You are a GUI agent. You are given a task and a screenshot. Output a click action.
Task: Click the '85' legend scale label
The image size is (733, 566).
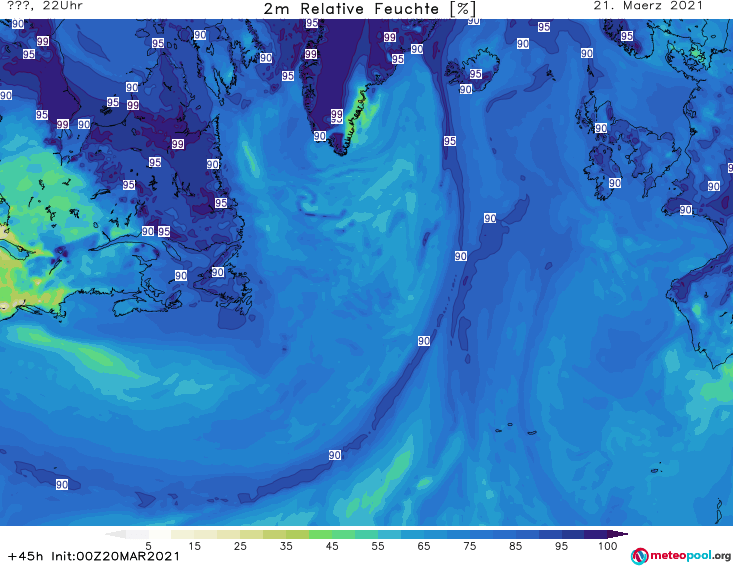(516, 546)
